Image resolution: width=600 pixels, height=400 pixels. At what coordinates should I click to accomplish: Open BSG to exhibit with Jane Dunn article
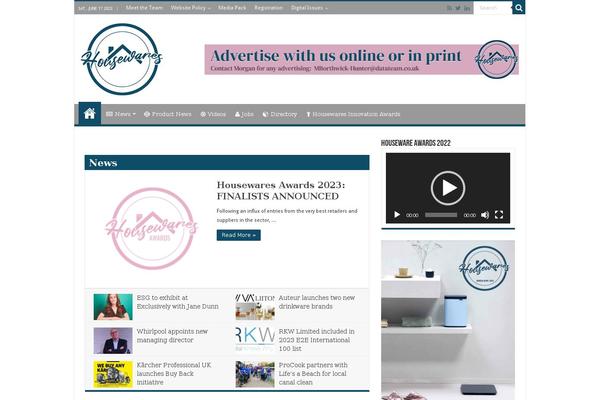pyautogui.click(x=178, y=302)
